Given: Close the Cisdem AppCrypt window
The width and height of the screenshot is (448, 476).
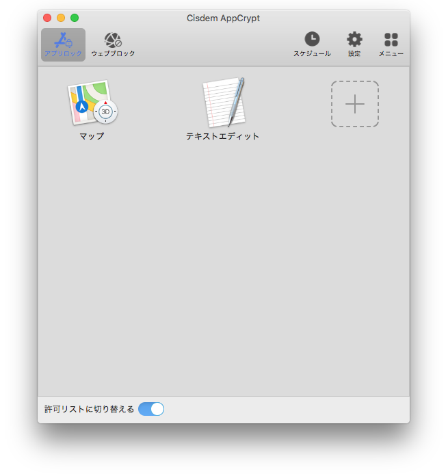Looking at the screenshot, I should [47, 18].
